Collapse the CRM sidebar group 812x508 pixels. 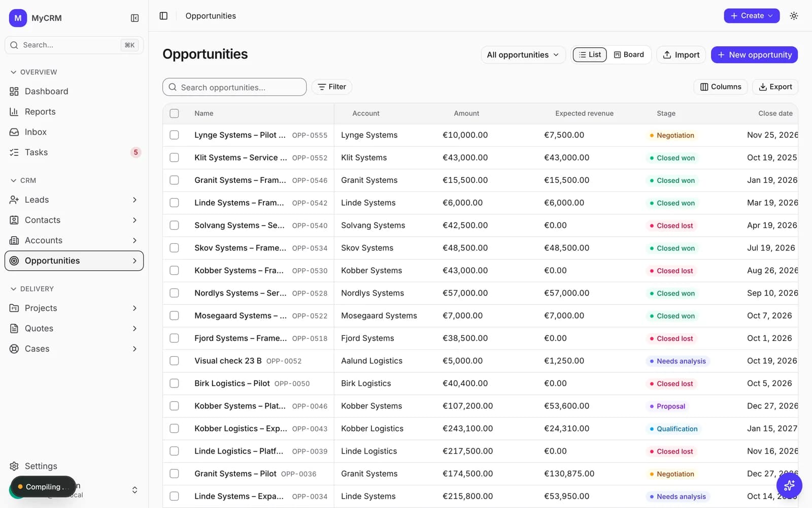(x=23, y=180)
